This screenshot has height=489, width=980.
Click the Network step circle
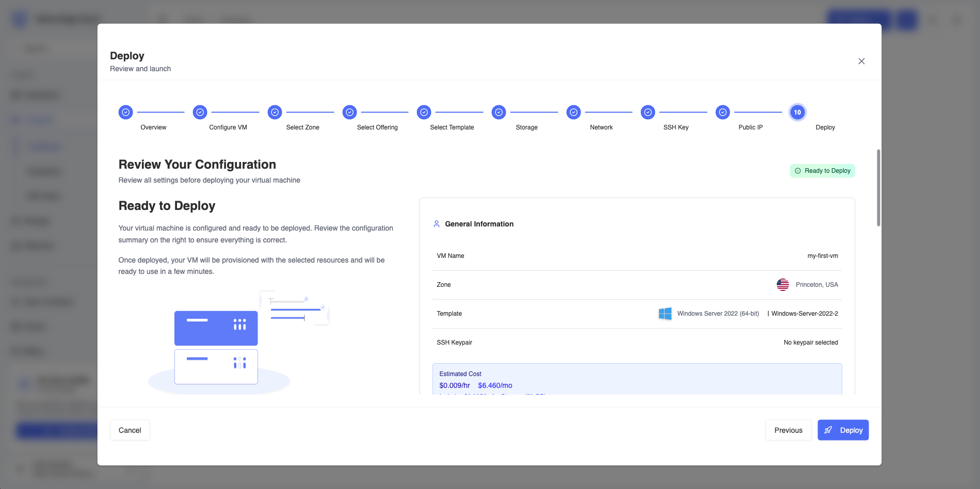[x=573, y=112]
